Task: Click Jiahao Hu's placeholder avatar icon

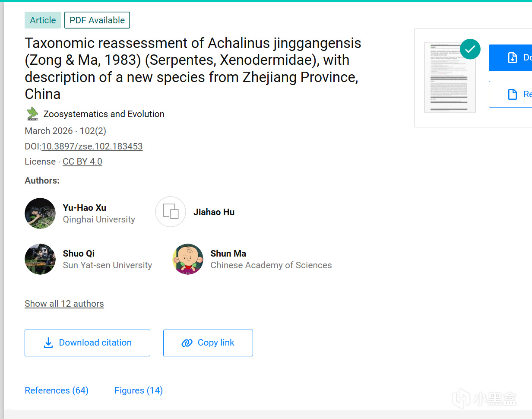Action: tap(171, 212)
